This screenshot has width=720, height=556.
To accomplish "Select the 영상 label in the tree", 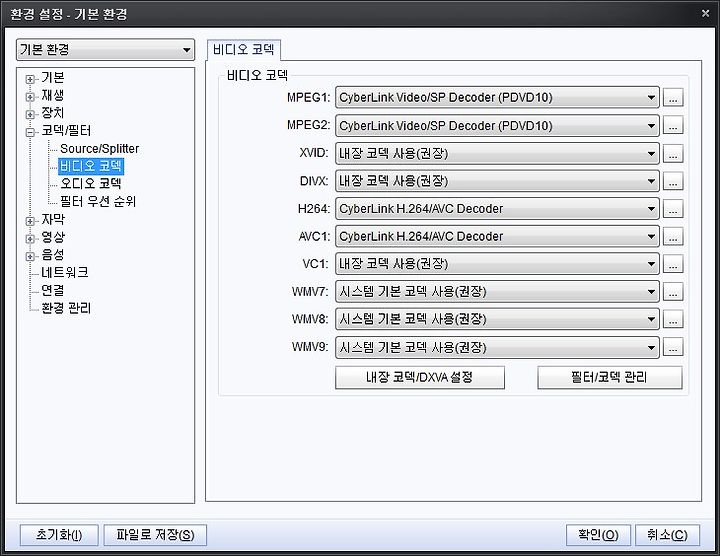I will [x=53, y=237].
